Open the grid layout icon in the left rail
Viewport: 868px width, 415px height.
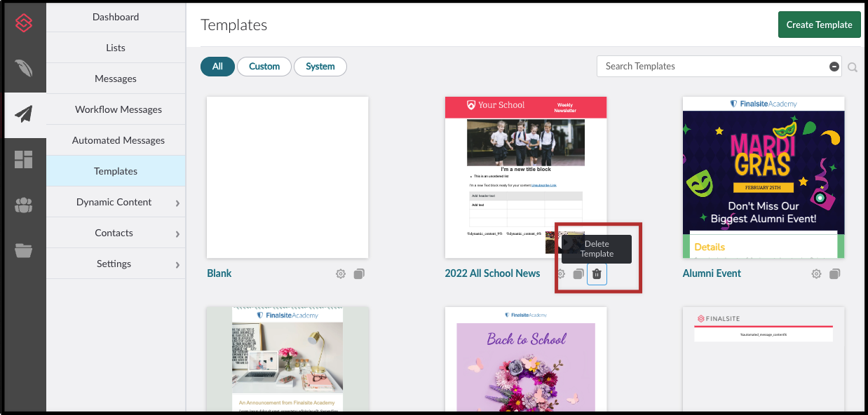pos(24,159)
